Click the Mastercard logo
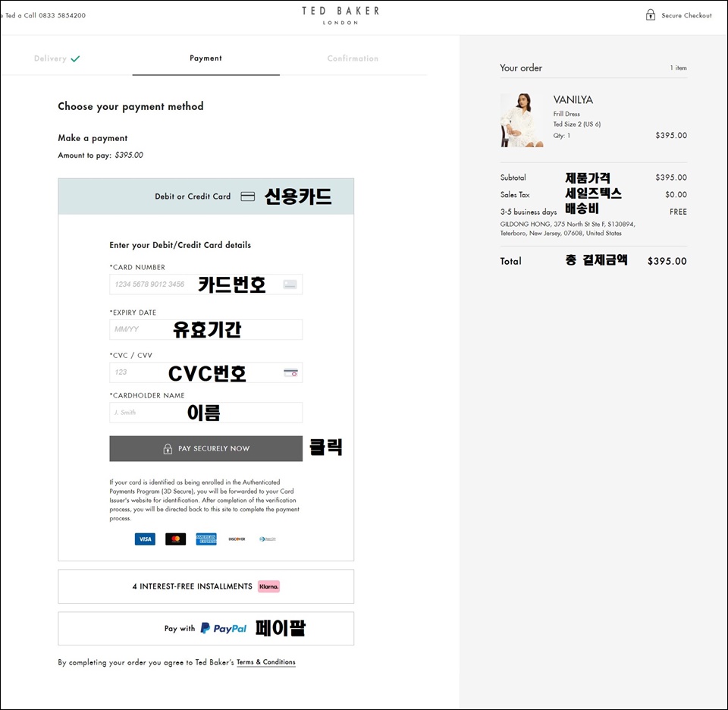The height and width of the screenshot is (710, 728). (x=175, y=539)
